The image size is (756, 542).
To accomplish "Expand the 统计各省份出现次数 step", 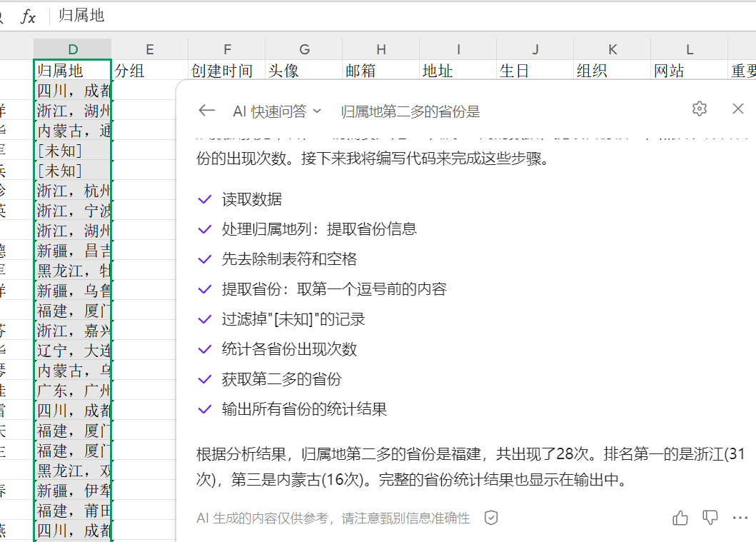I will click(x=289, y=349).
